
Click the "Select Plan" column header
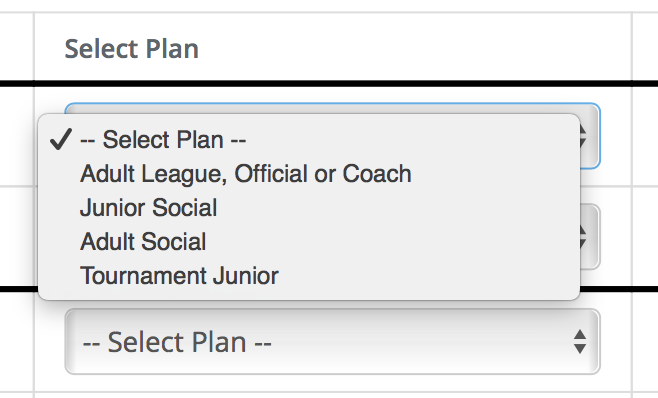(131, 49)
